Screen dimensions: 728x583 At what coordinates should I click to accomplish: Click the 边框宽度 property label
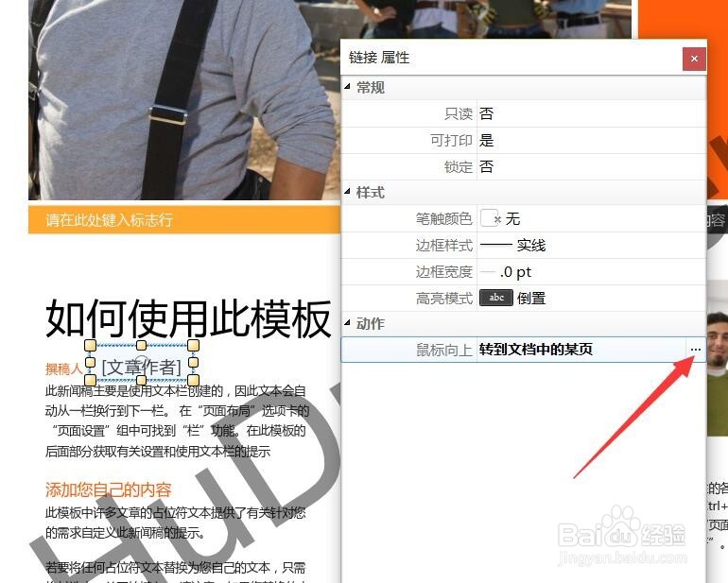(444, 271)
